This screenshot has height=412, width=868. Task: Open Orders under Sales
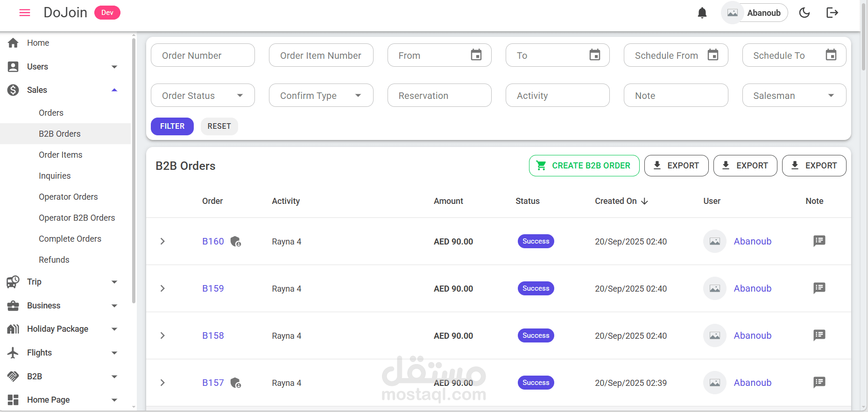[65, 113]
